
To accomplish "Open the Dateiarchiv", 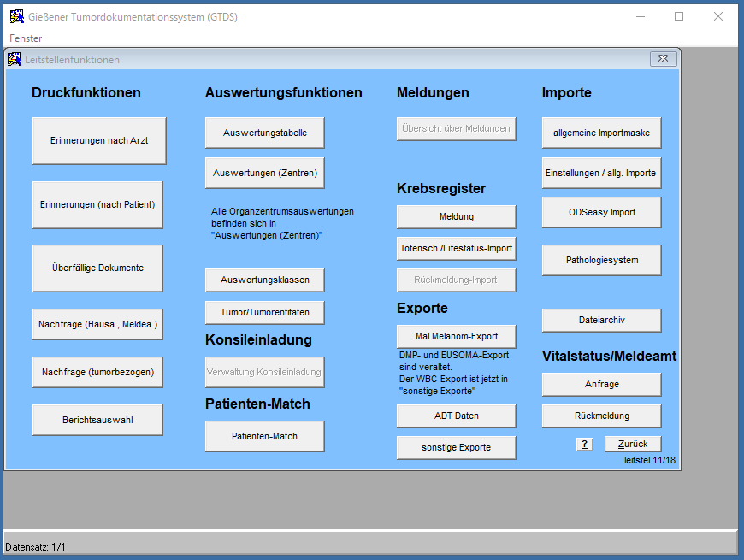I will coord(601,320).
